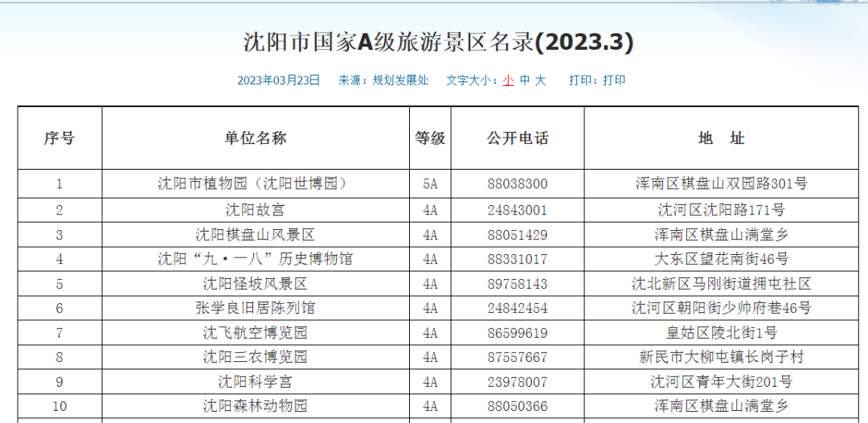Click the date 2023年03月23日
Viewport: 868px width, 423px height.
click(279, 80)
